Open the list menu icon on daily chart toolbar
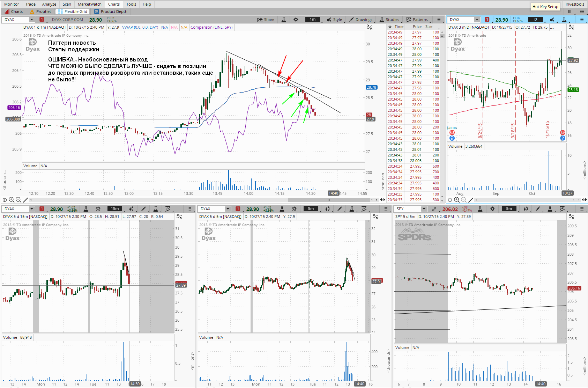The image size is (588, 388). (x=582, y=20)
